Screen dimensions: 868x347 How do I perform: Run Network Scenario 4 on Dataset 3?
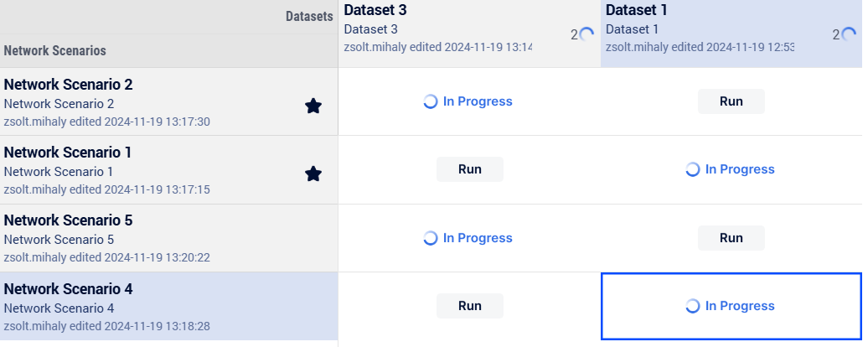point(470,306)
